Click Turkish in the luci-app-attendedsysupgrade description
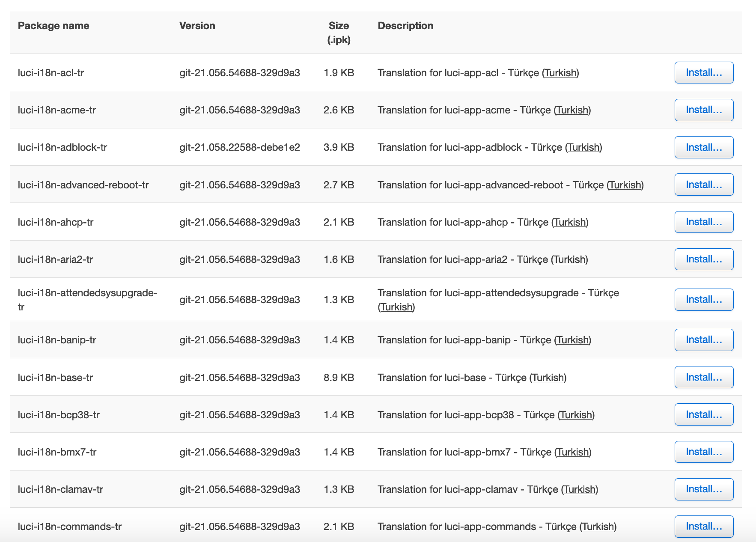 point(396,307)
